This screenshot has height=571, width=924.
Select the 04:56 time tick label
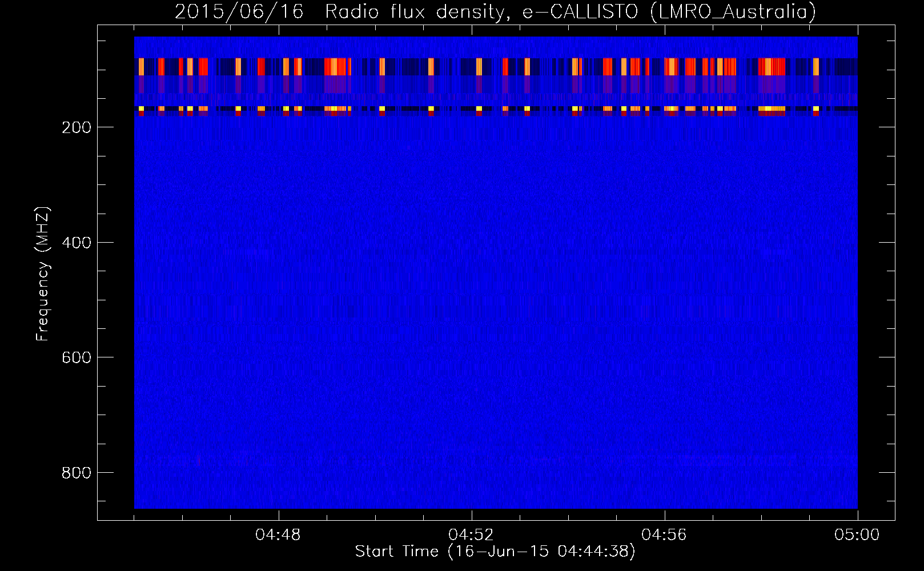664,535
